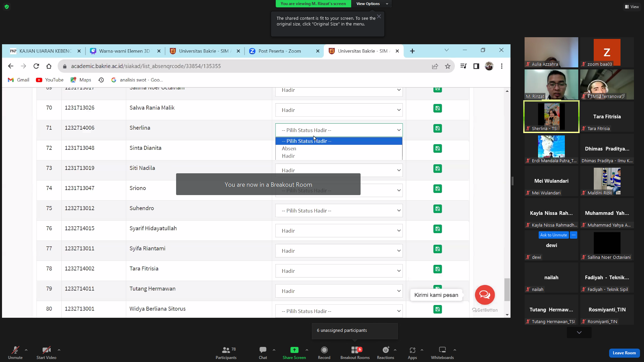The height and width of the screenshot is (362, 644).
Task: Open the browser home page
Action: (49, 66)
